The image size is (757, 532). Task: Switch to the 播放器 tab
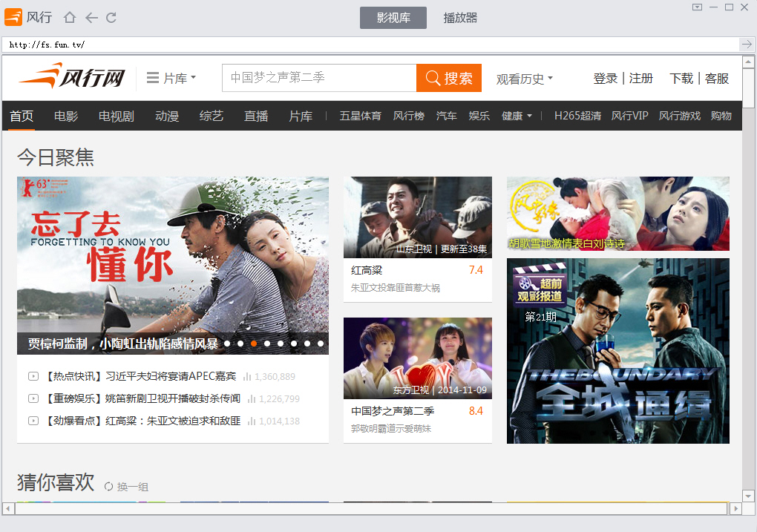460,18
